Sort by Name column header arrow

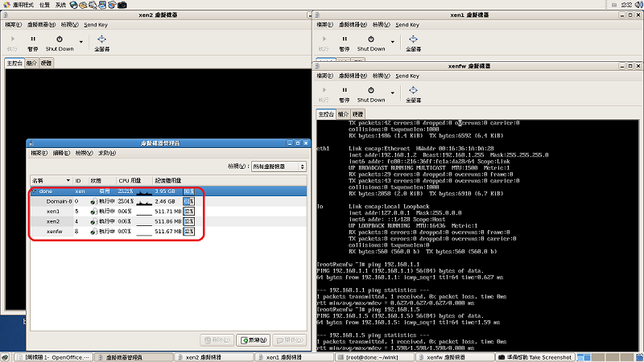68,180
